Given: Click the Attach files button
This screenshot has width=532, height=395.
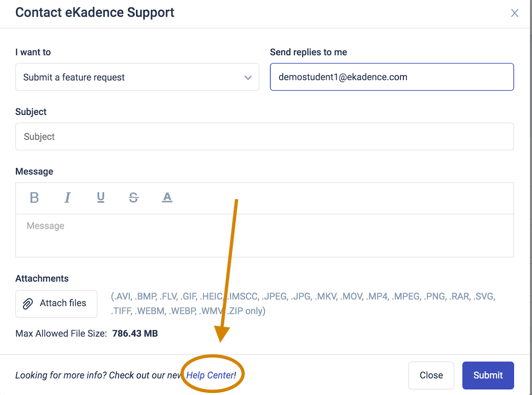Looking at the screenshot, I should [56, 304].
